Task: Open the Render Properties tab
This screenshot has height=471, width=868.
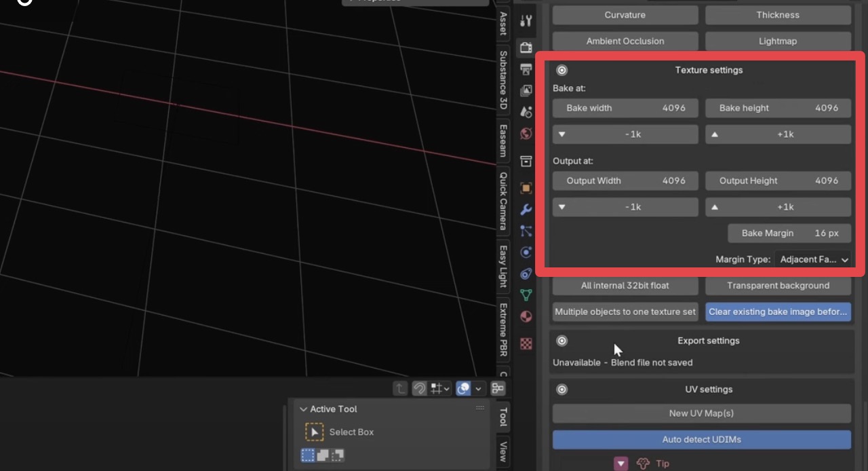Action: pyautogui.click(x=526, y=48)
